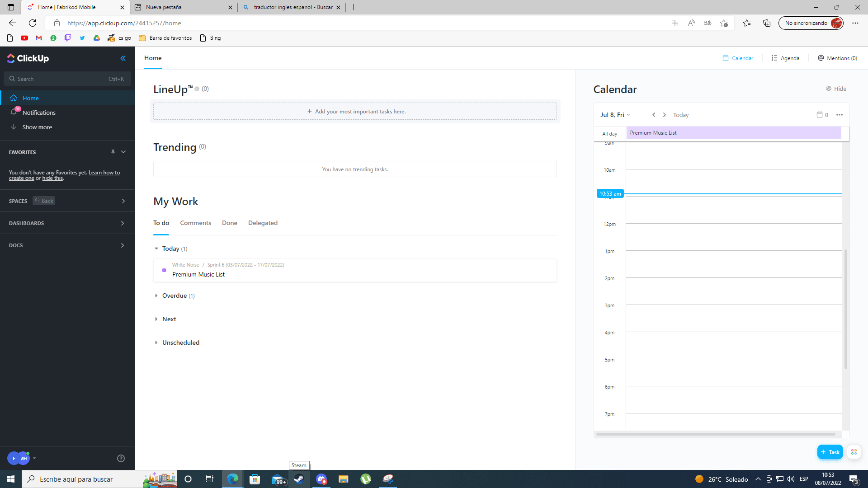Click the 'hide this' favorites link
The width and height of the screenshot is (868, 488).
point(52,178)
